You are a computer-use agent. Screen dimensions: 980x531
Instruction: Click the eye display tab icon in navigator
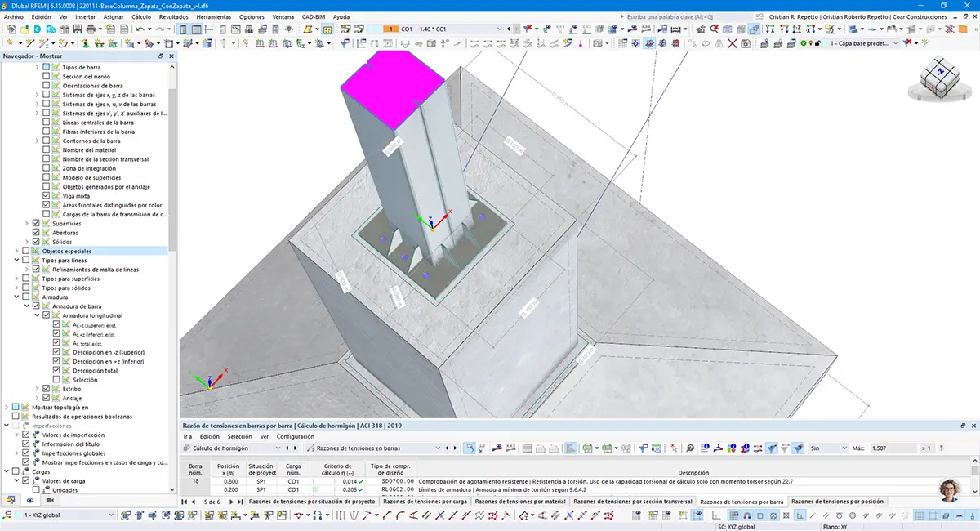(30, 500)
